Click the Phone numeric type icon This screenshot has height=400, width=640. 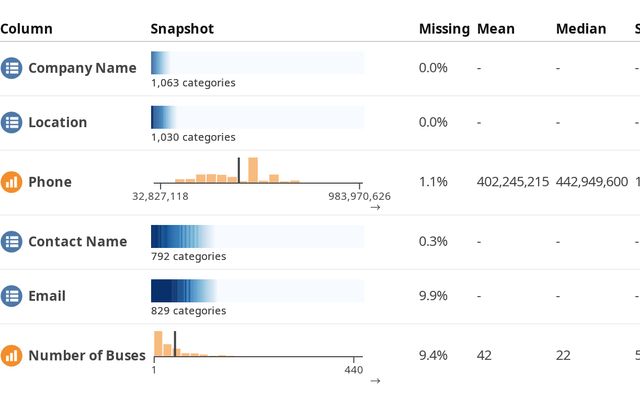tap(11, 182)
